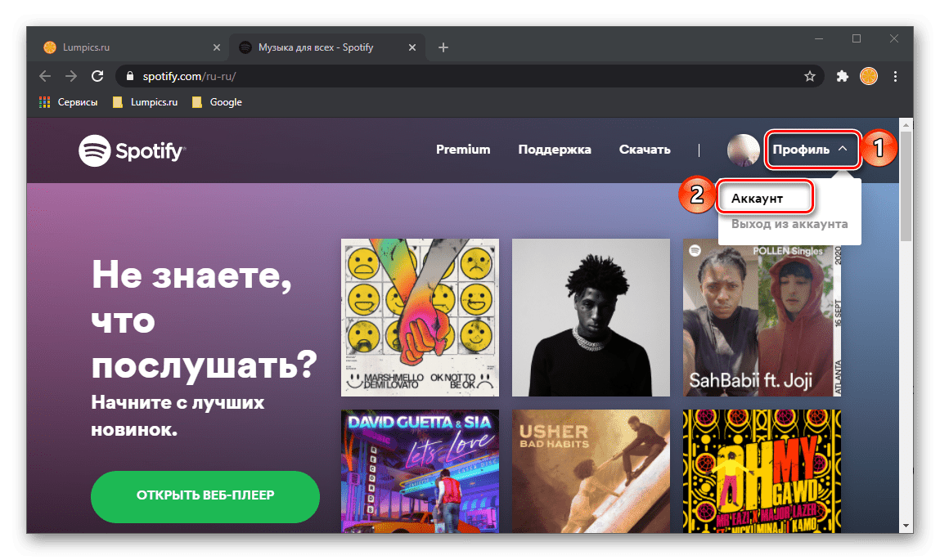Open the Extensions puzzle icon
The image size is (940, 560).
pyautogui.click(x=843, y=76)
